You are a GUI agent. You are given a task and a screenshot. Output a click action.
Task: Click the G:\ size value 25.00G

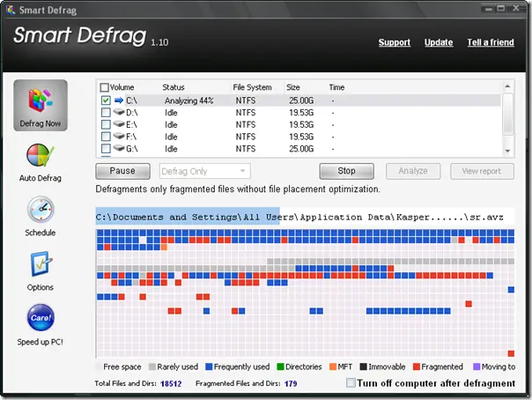[301, 149]
